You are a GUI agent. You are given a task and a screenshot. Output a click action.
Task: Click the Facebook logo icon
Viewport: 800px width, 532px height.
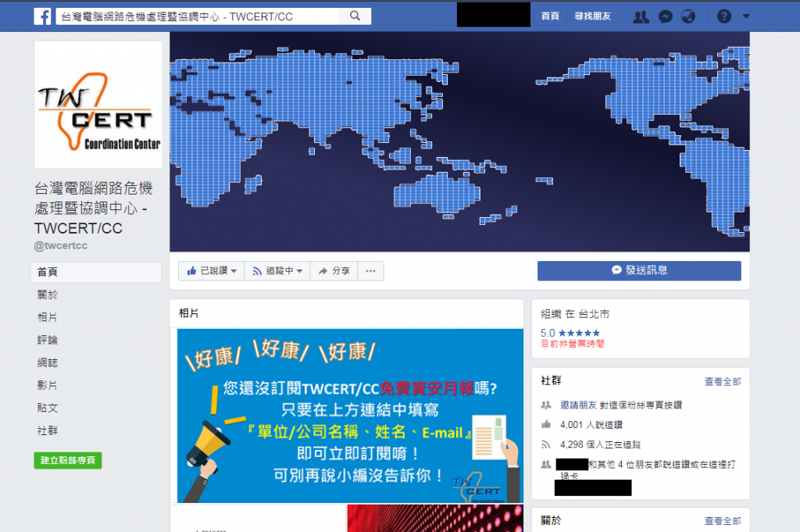(x=42, y=16)
